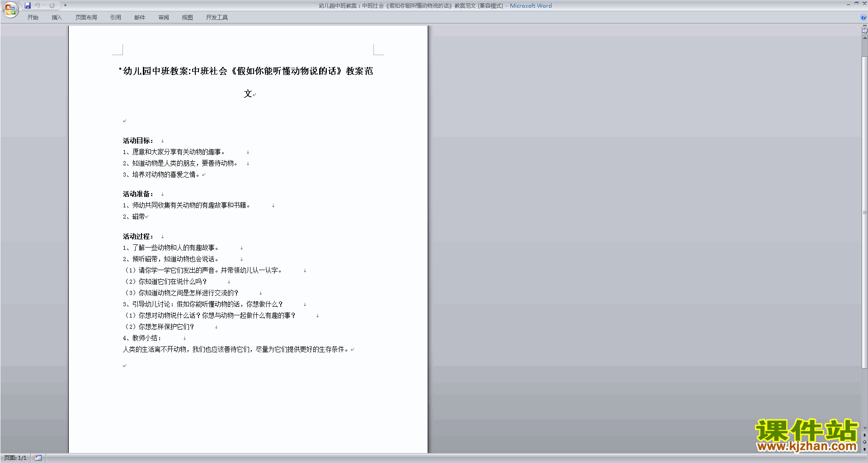Click the closing paragraph 人类的生活离不开动物

[236, 350]
